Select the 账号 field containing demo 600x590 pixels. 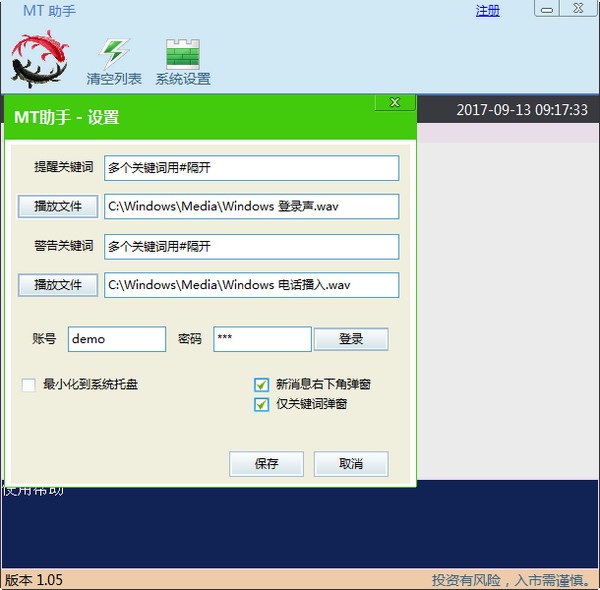tap(117, 339)
